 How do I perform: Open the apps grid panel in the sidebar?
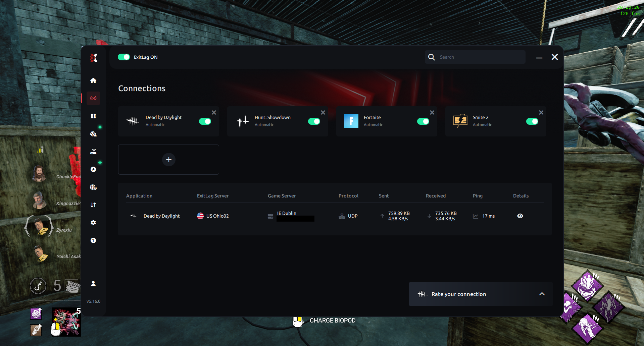(x=93, y=116)
